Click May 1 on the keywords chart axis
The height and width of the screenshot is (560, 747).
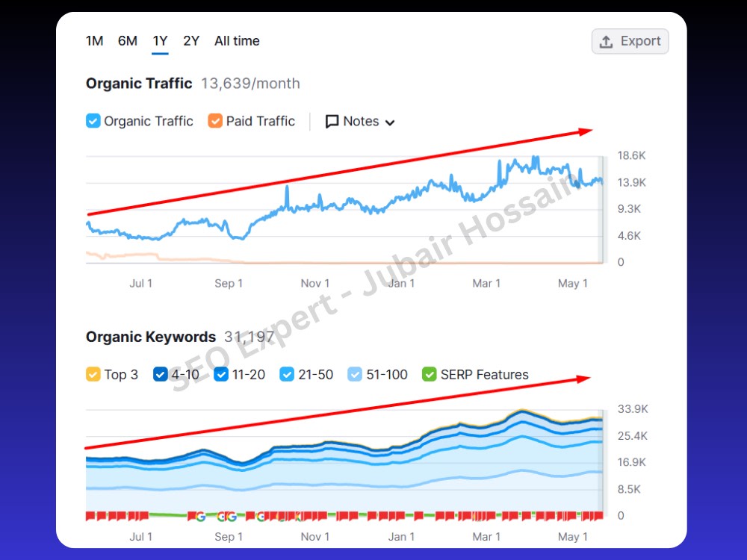(x=573, y=537)
